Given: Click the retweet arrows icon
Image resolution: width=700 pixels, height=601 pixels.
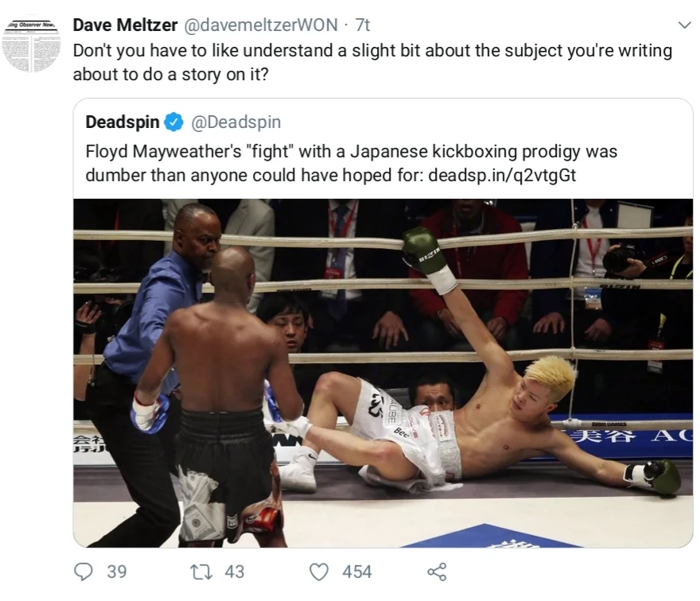Looking at the screenshot, I should (201, 572).
